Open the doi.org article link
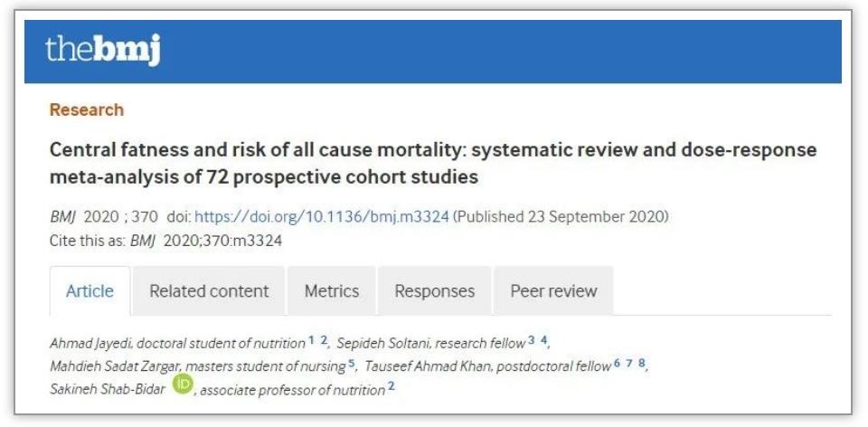The height and width of the screenshot is (427, 868). point(322,217)
